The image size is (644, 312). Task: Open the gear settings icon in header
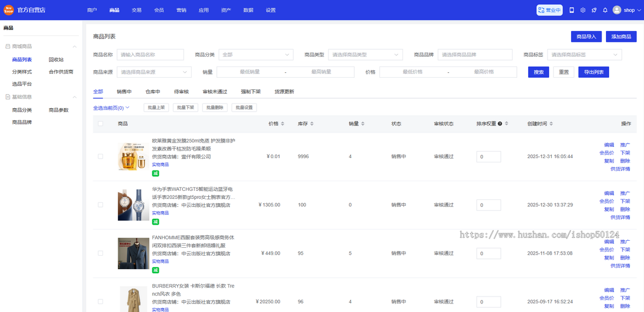click(x=583, y=10)
